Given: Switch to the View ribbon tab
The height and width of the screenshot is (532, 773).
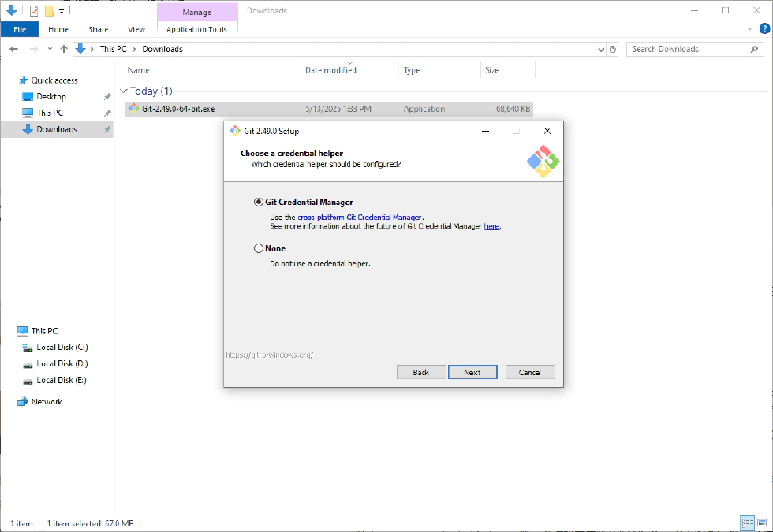Looking at the screenshot, I should [136, 29].
